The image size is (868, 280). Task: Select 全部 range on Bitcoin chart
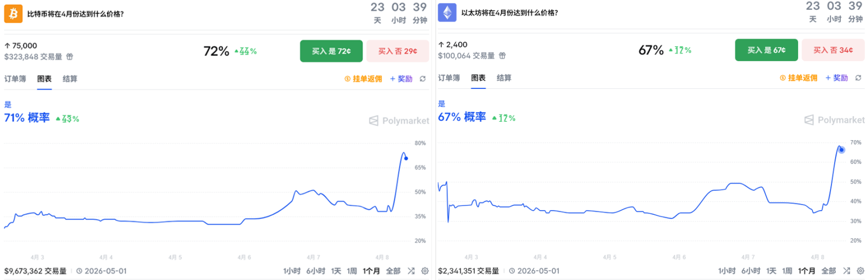pyautogui.click(x=393, y=271)
